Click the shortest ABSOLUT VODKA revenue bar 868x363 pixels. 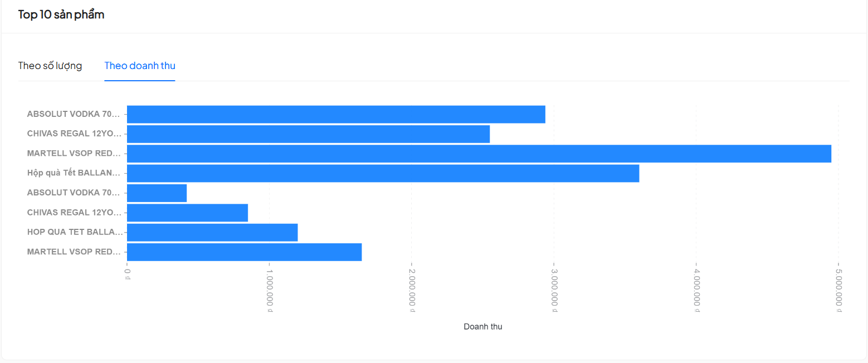157,193
